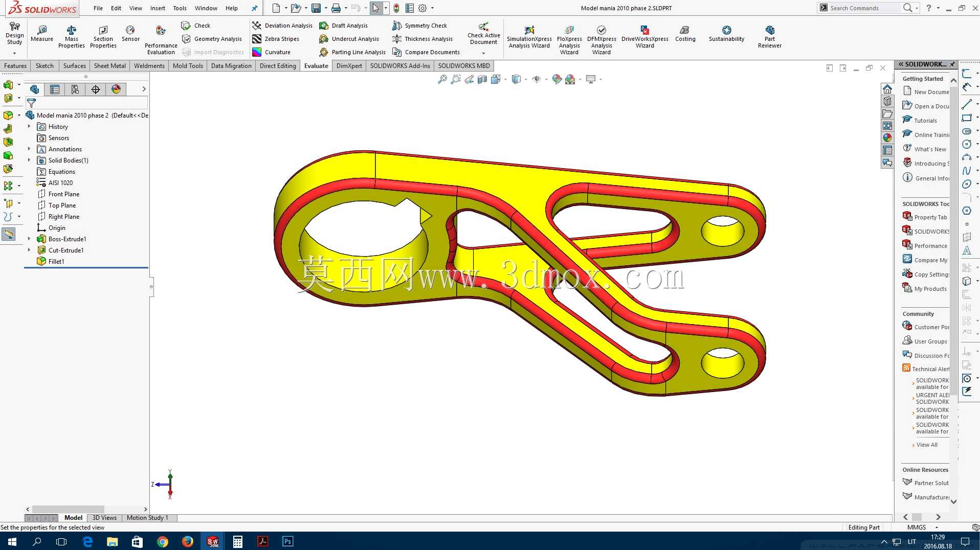
Task: Open the DisplayManager tab
Action: pyautogui.click(x=116, y=89)
